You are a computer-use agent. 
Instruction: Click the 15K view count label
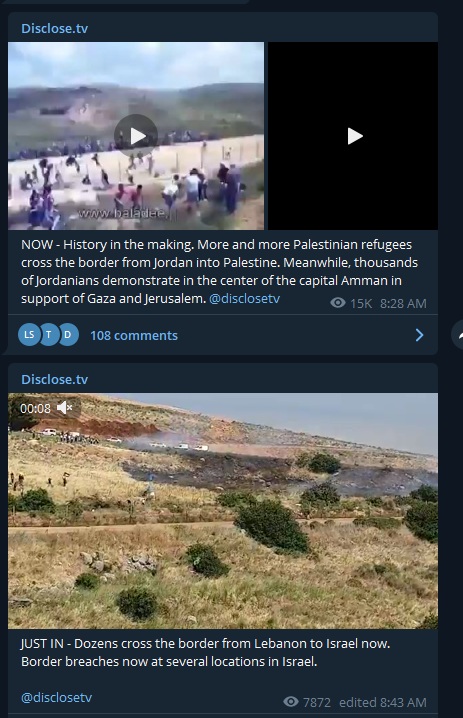[361, 304]
